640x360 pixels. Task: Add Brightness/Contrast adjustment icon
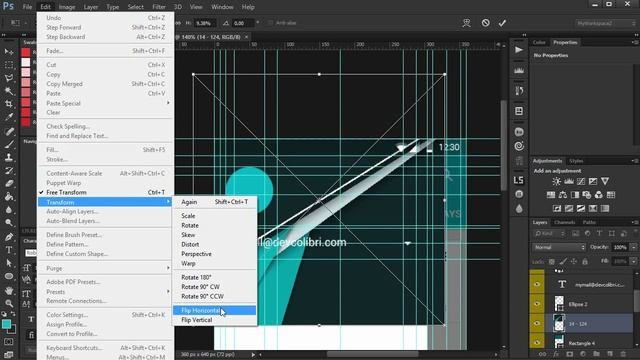click(556, 181)
